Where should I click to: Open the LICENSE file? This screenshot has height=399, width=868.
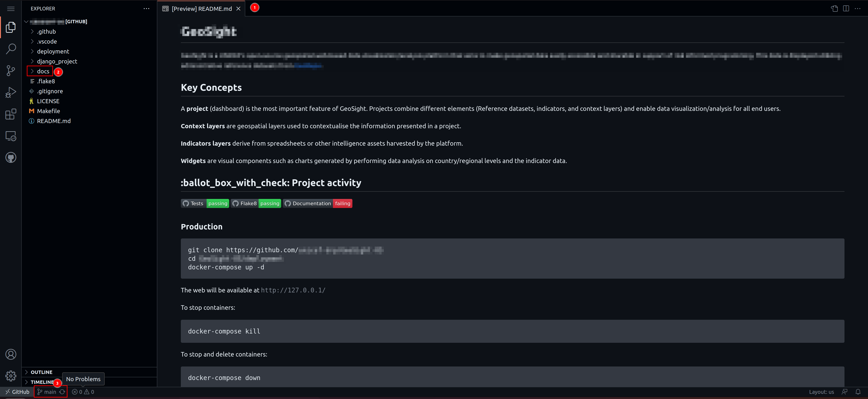pyautogui.click(x=89, y=101)
